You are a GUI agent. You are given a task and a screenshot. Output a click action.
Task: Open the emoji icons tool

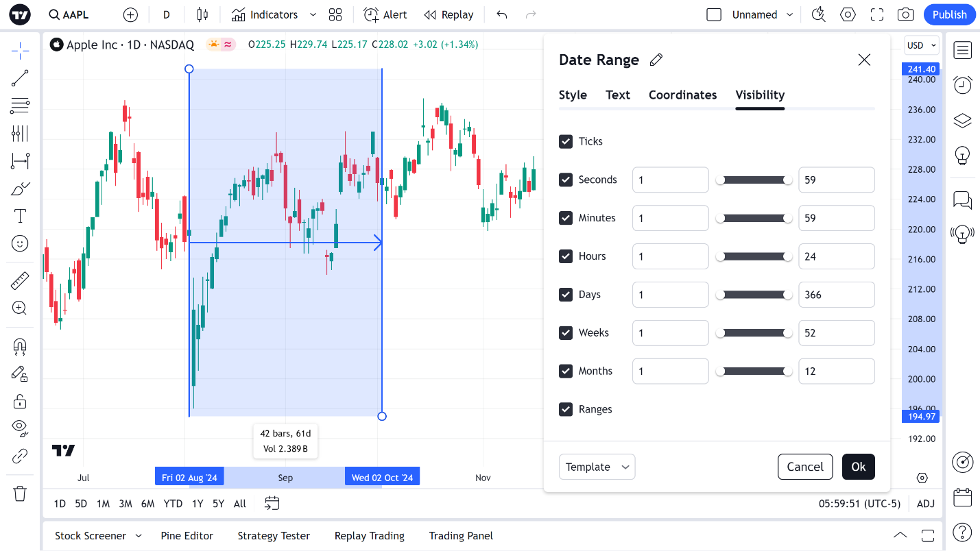pos(20,243)
